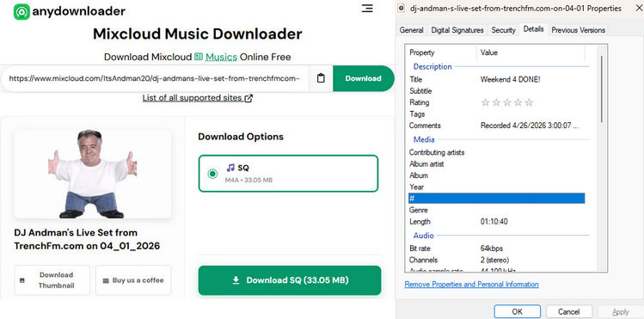
Task: Set rating to one star
Action: click(485, 102)
